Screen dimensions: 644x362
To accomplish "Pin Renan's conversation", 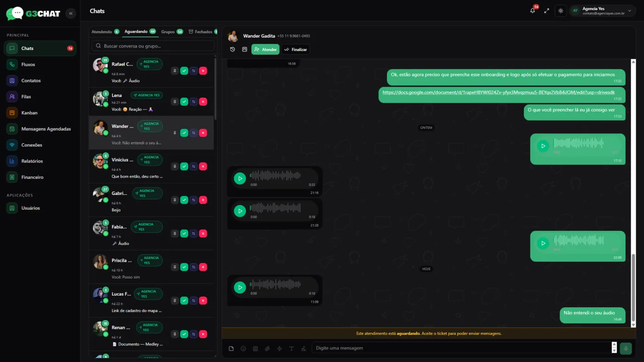I will click(175, 334).
